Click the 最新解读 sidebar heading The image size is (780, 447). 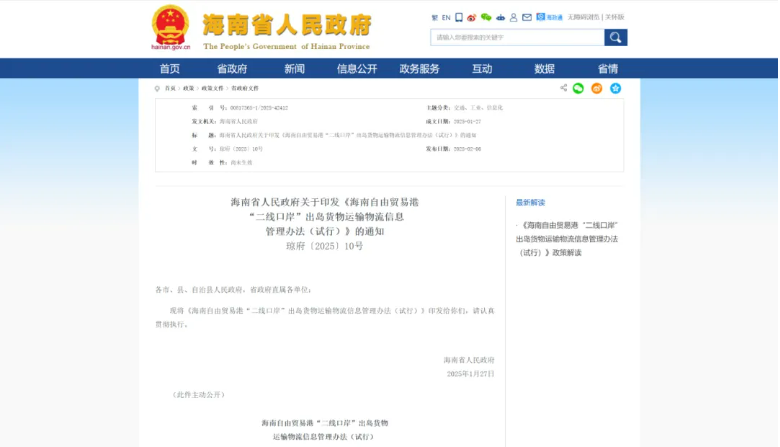pyautogui.click(x=530, y=202)
